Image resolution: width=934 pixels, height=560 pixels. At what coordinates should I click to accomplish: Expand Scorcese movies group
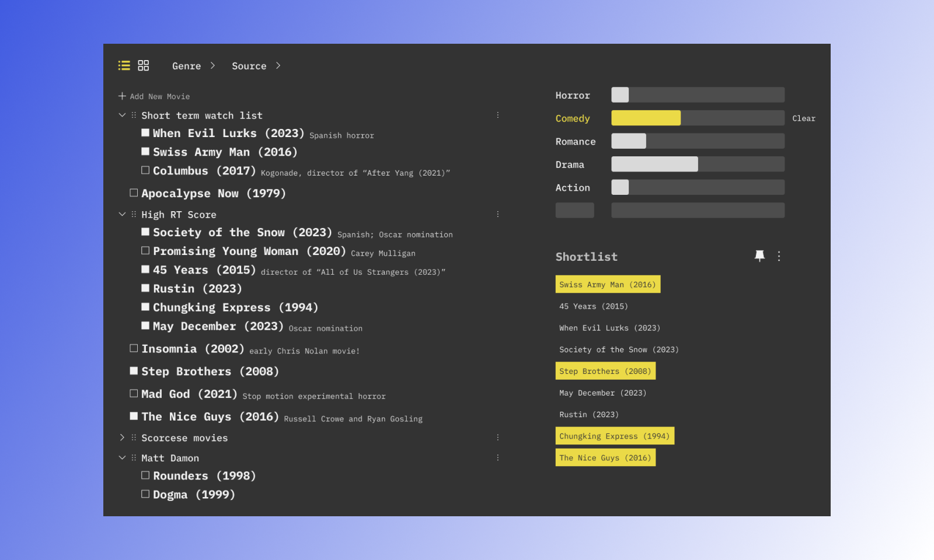tap(122, 437)
